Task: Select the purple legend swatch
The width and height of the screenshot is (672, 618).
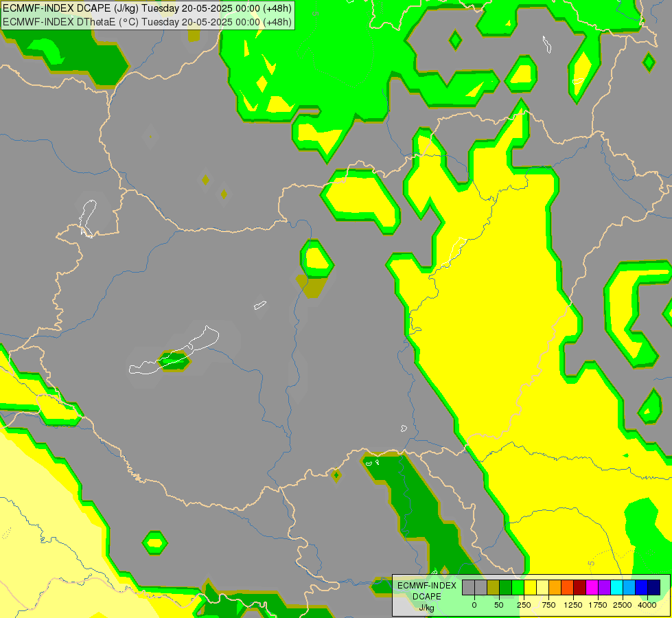Action: (x=604, y=588)
